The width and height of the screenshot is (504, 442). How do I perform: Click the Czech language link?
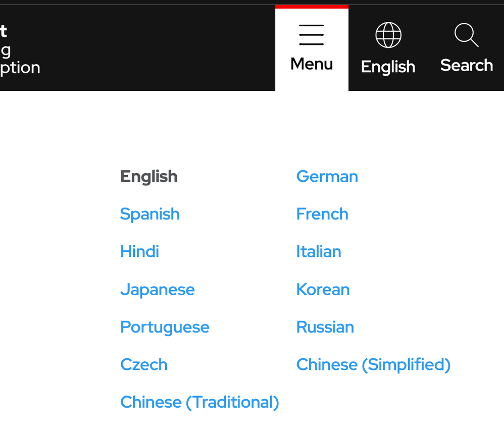click(x=144, y=364)
